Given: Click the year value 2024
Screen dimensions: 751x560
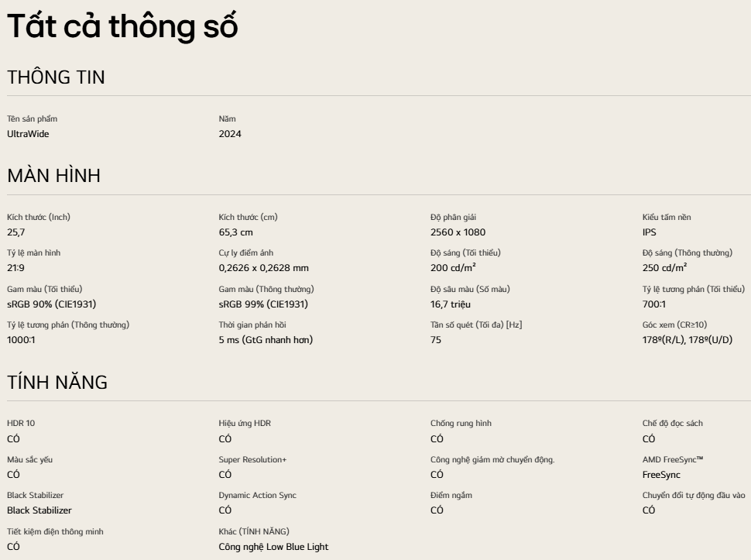Looking at the screenshot, I should (230, 134).
